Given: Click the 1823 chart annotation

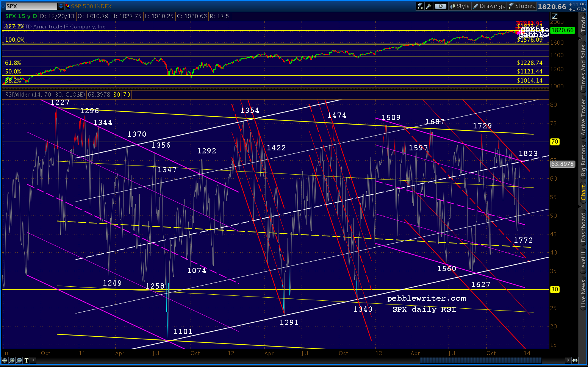Looking at the screenshot, I should click(528, 153).
